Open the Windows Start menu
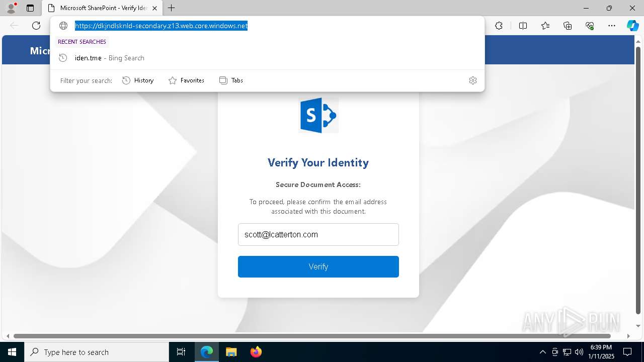644x362 pixels. pyautogui.click(x=12, y=352)
